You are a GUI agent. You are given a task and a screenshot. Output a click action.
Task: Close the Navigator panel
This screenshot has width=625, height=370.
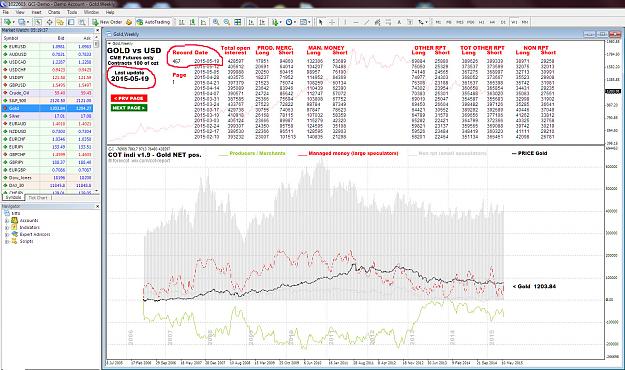pyautogui.click(x=97, y=206)
